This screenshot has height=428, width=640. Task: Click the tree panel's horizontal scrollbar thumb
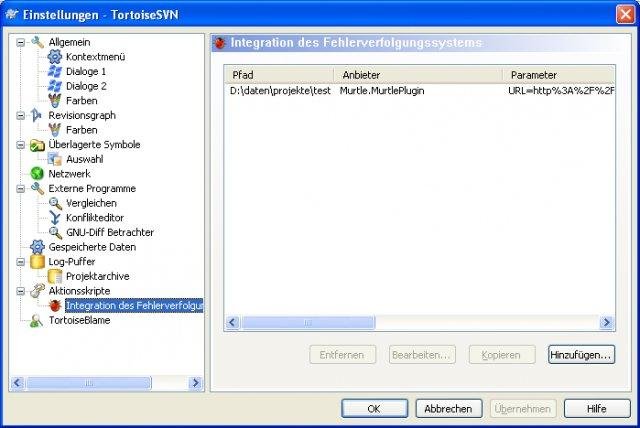click(x=89, y=383)
